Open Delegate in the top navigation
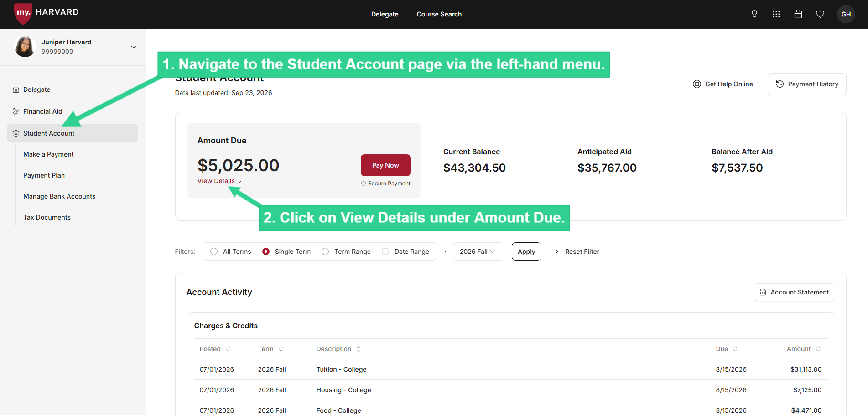868x415 pixels. pos(385,14)
